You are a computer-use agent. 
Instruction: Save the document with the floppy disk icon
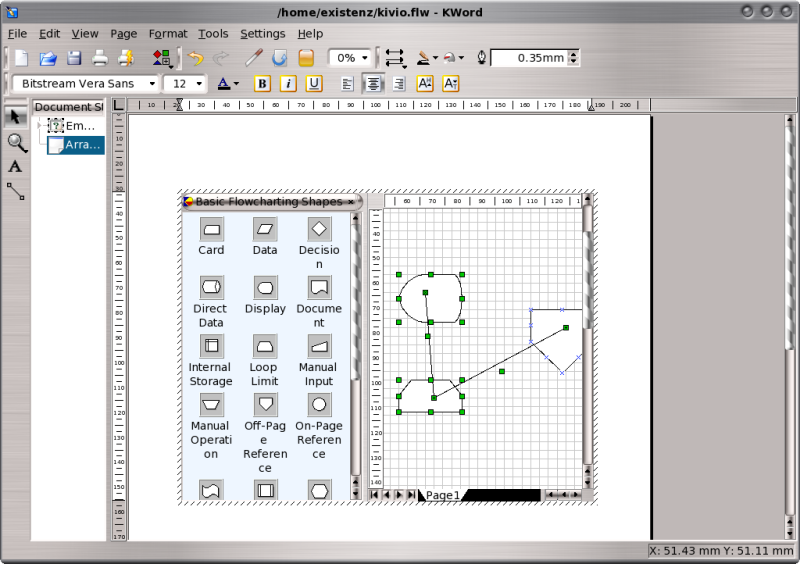[x=74, y=58]
